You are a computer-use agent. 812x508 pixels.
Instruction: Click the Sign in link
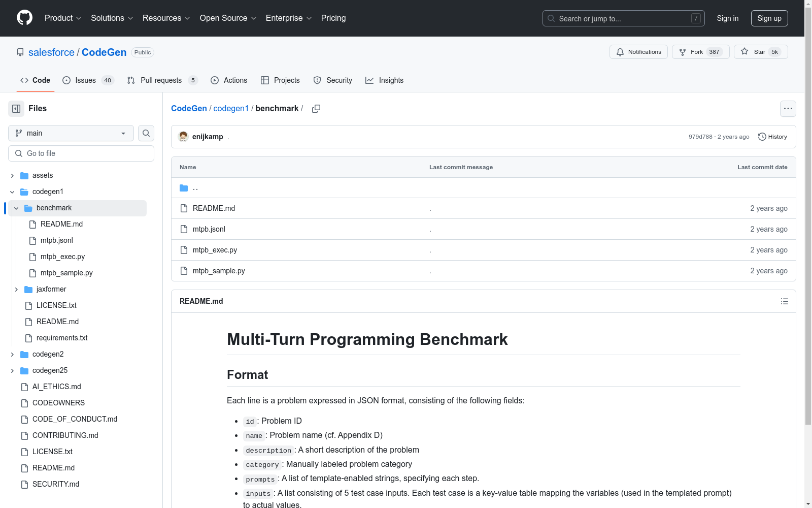click(x=727, y=18)
